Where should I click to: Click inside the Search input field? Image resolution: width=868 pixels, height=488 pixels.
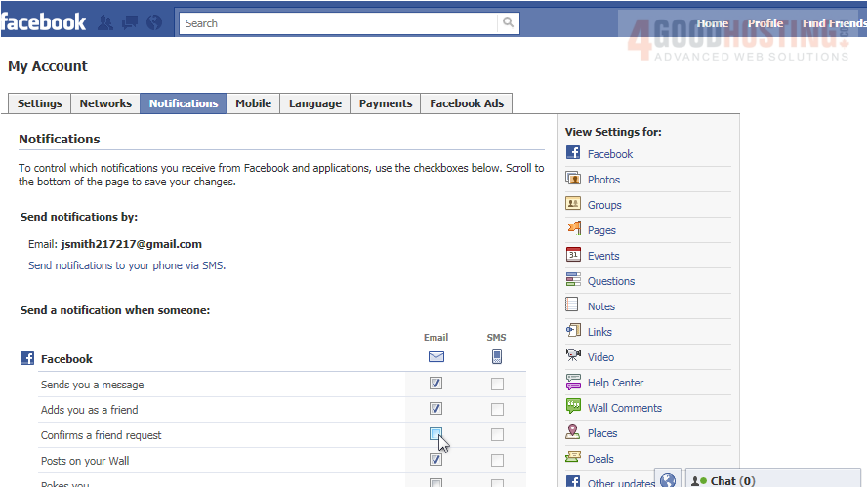tap(337, 23)
